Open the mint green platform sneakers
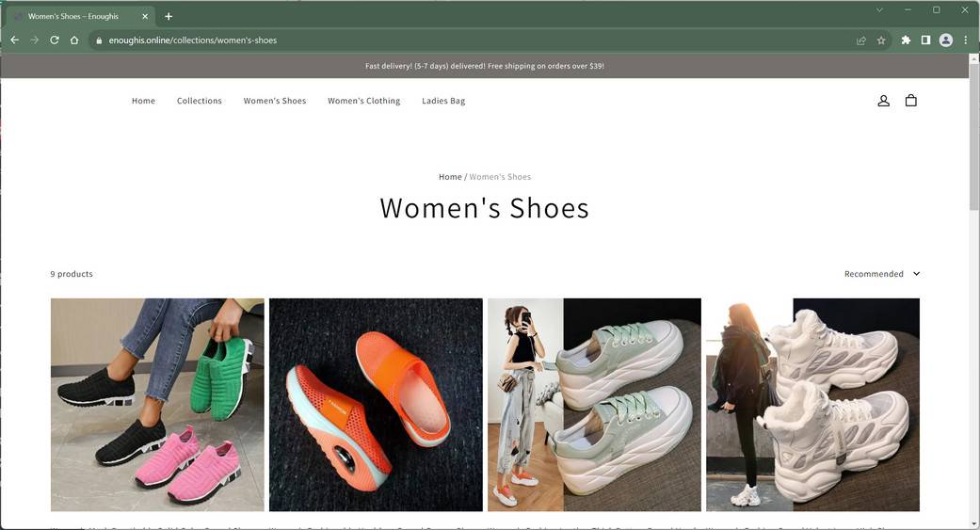980x530 pixels. pos(594,405)
